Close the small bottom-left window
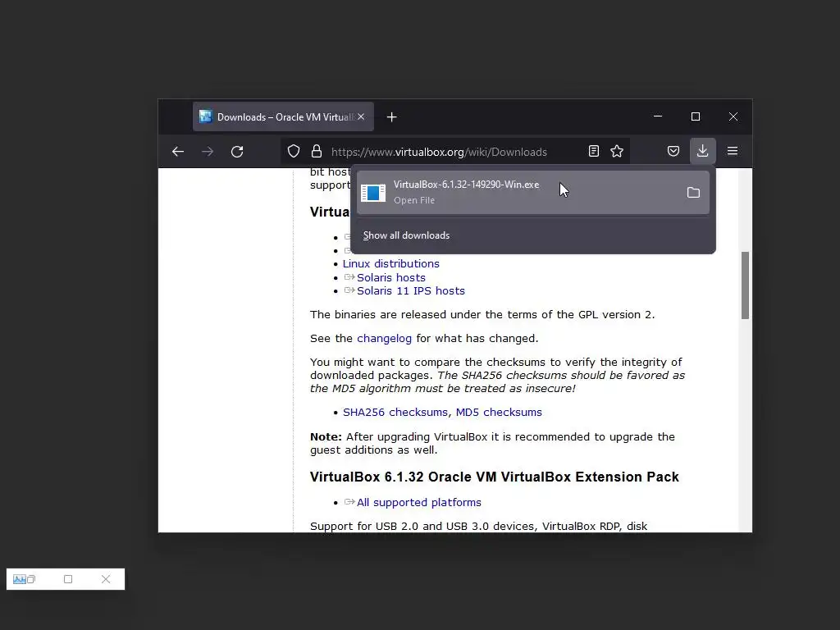Image resolution: width=840 pixels, height=630 pixels. click(106, 579)
